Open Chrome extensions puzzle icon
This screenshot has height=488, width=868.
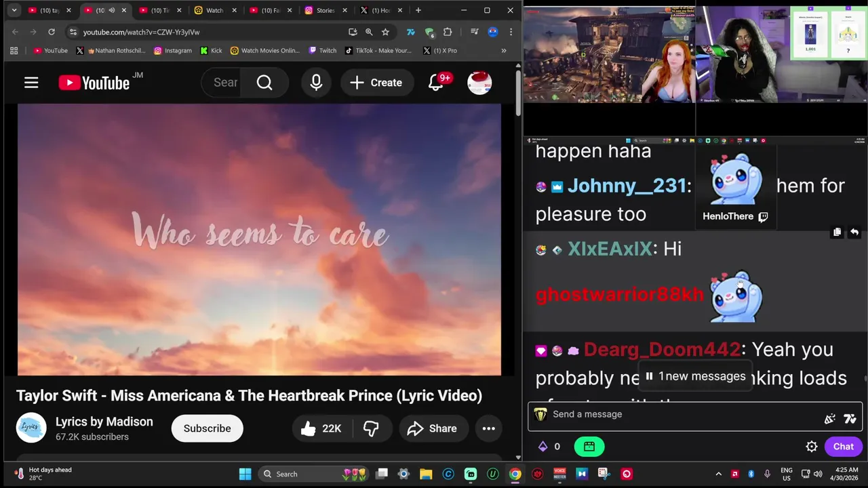[448, 32]
